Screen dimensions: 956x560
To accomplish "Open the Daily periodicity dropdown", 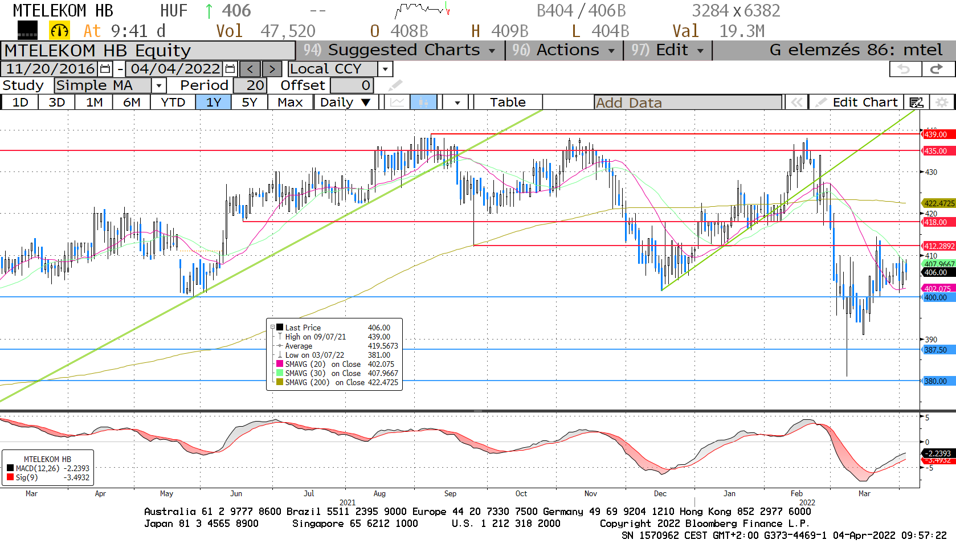I will tap(346, 103).
